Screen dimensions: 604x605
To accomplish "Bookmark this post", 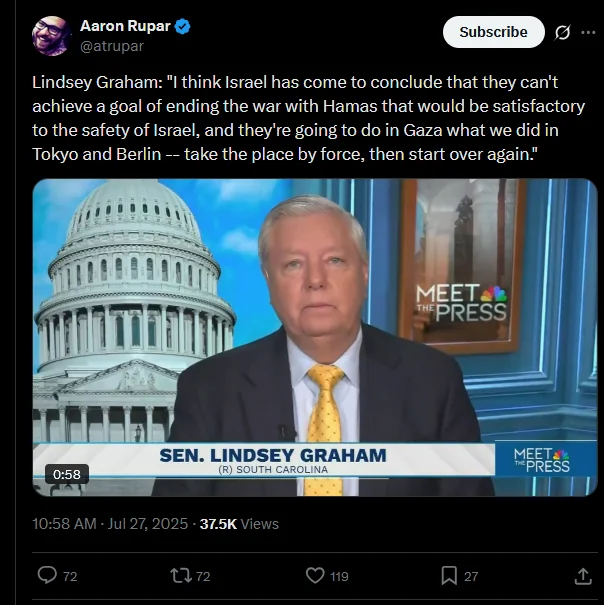I will tap(449, 576).
